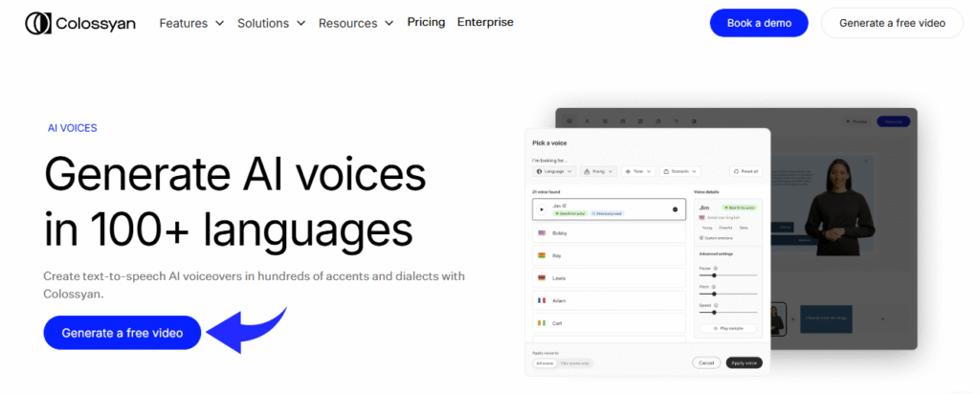Expand the Resources menu

[x=356, y=23]
